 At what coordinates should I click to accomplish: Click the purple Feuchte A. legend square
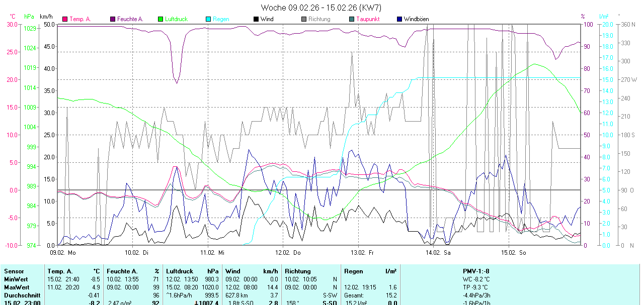pos(113,19)
